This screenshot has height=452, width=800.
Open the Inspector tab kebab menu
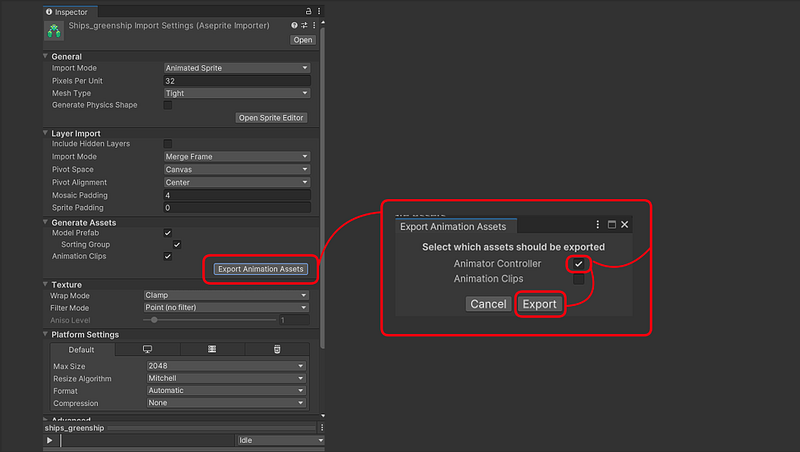(319, 11)
